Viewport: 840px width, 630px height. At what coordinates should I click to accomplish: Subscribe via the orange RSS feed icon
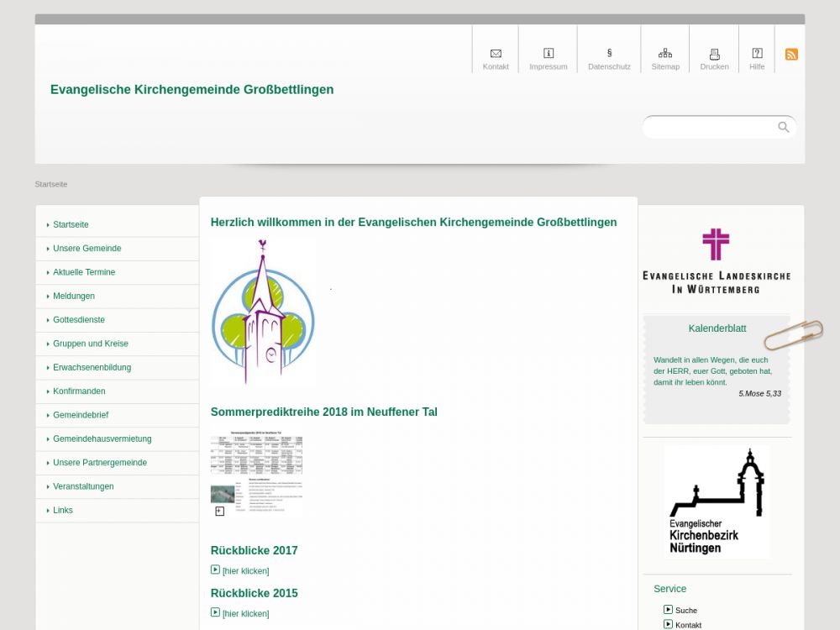pyautogui.click(x=791, y=55)
